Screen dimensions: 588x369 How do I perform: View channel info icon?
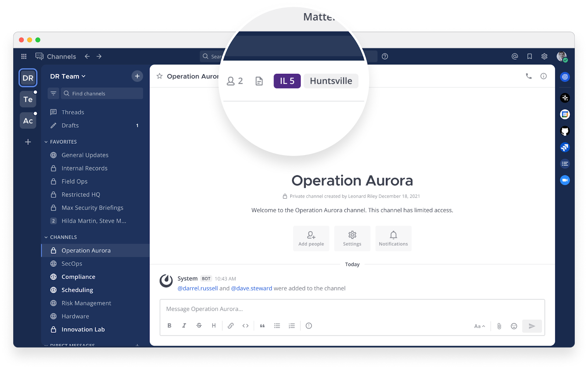[x=544, y=76]
